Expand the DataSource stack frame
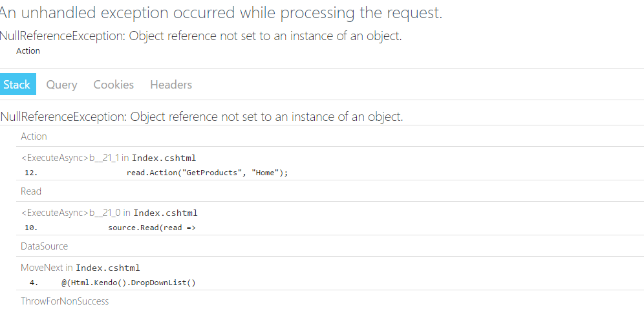This screenshot has width=644, height=311. [x=44, y=246]
